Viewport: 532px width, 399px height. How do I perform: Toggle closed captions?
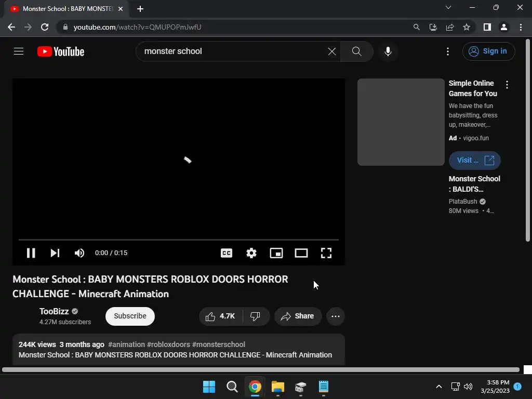(227, 253)
